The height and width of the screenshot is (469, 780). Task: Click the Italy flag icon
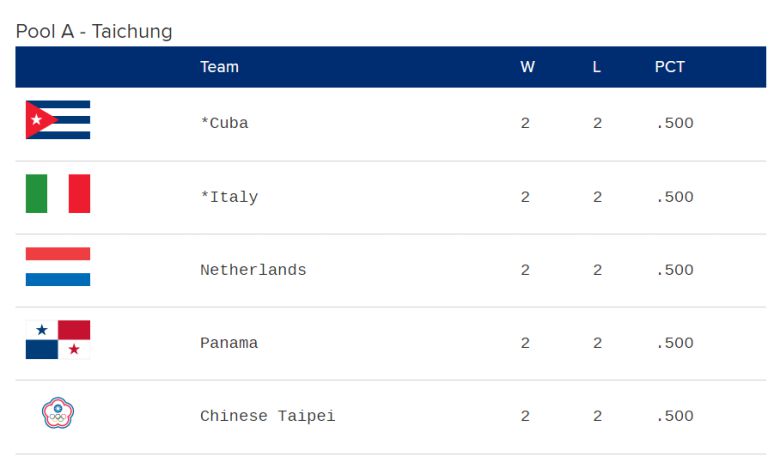point(58,194)
